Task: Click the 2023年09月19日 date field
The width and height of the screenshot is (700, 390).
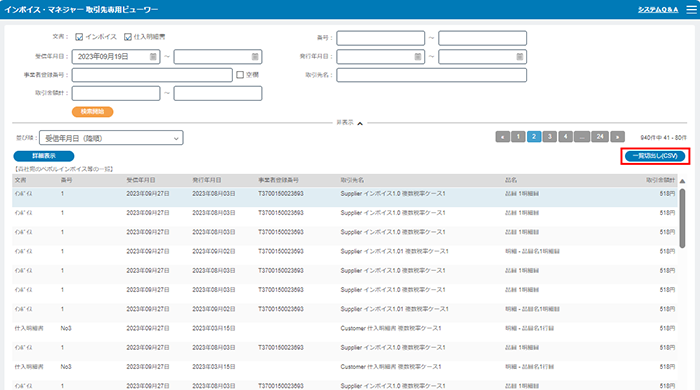Action: pos(116,57)
